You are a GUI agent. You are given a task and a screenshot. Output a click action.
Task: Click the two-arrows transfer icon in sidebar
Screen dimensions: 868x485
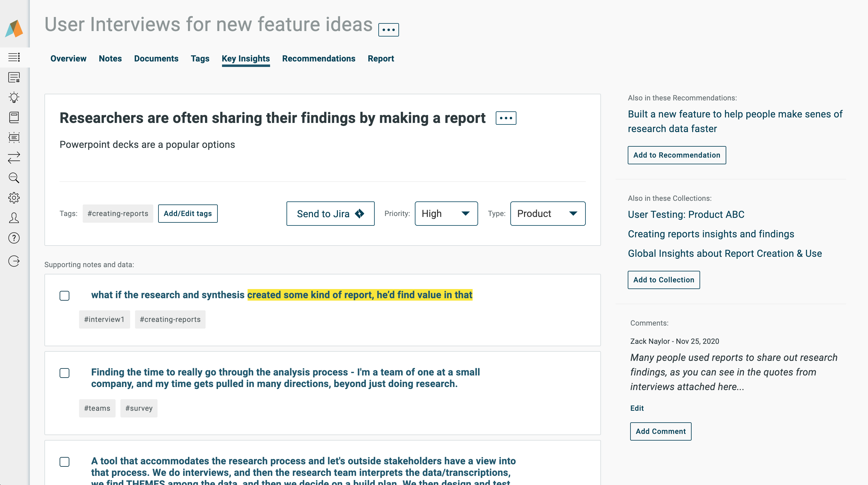coord(14,157)
